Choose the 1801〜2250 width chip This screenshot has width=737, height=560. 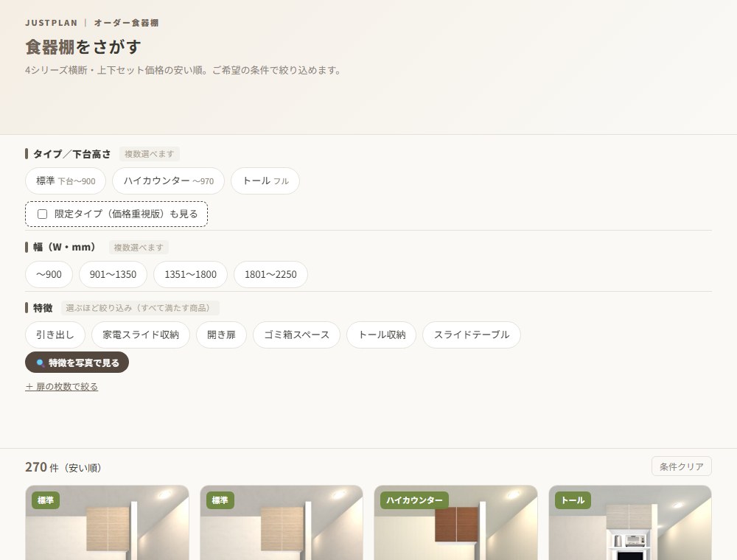(x=270, y=274)
